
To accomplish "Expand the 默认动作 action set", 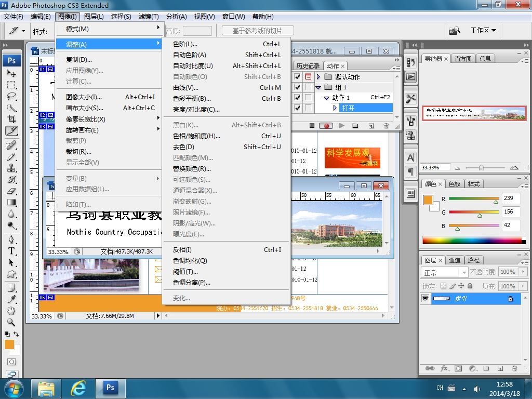I will click(x=318, y=77).
